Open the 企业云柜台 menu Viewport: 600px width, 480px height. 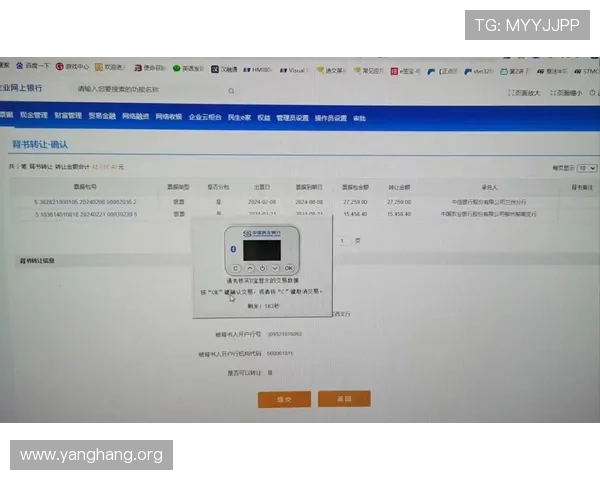(x=205, y=117)
